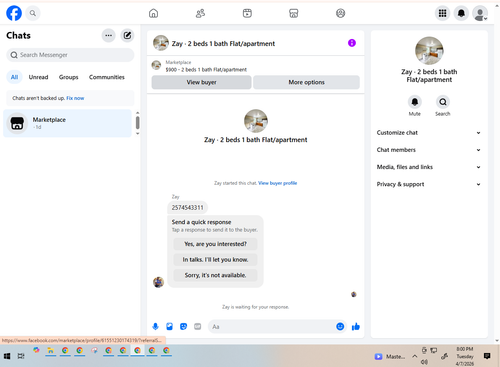The image size is (500, 367).
Task: Click the chat header listing avatar
Action: (x=161, y=43)
